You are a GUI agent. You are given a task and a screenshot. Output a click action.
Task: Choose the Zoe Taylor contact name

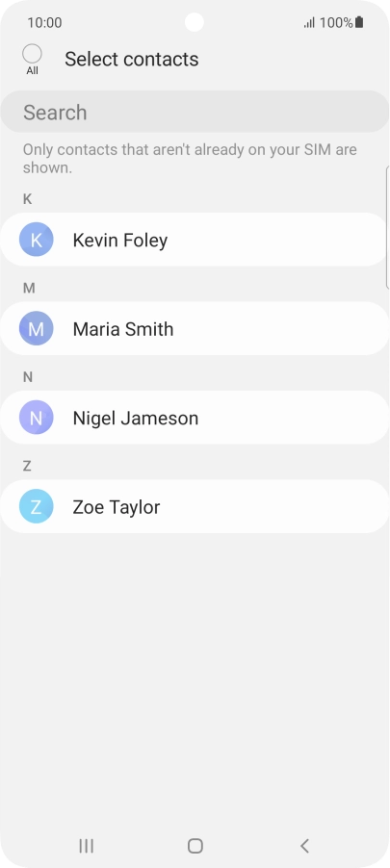click(117, 507)
